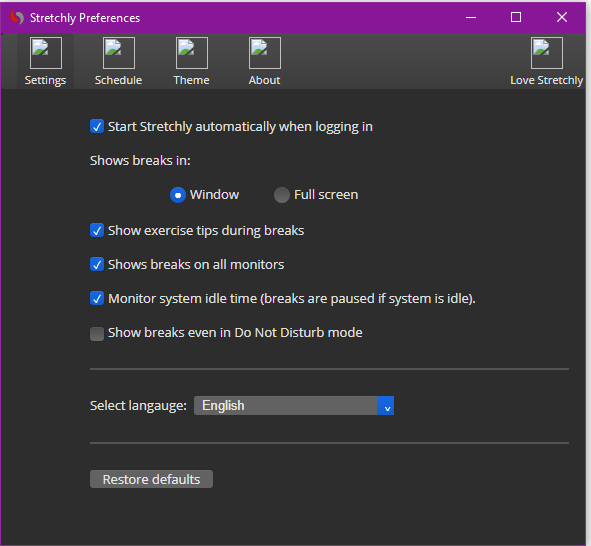Enable Show breaks in Do Not Disturb mode
The width and height of the screenshot is (591, 546).
(97, 333)
